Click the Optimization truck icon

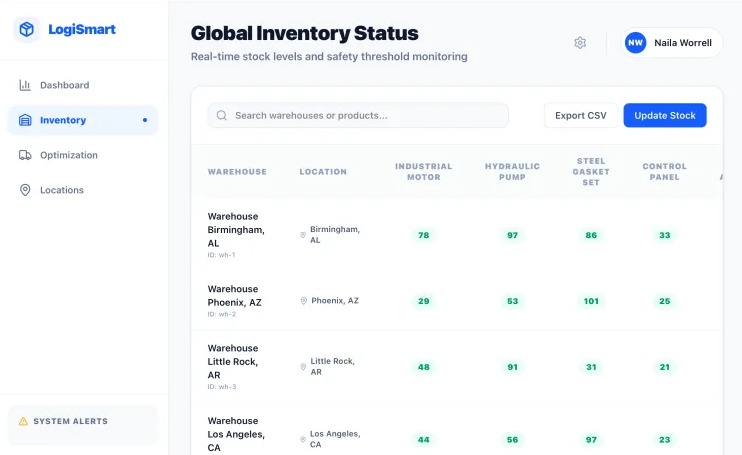click(25, 155)
